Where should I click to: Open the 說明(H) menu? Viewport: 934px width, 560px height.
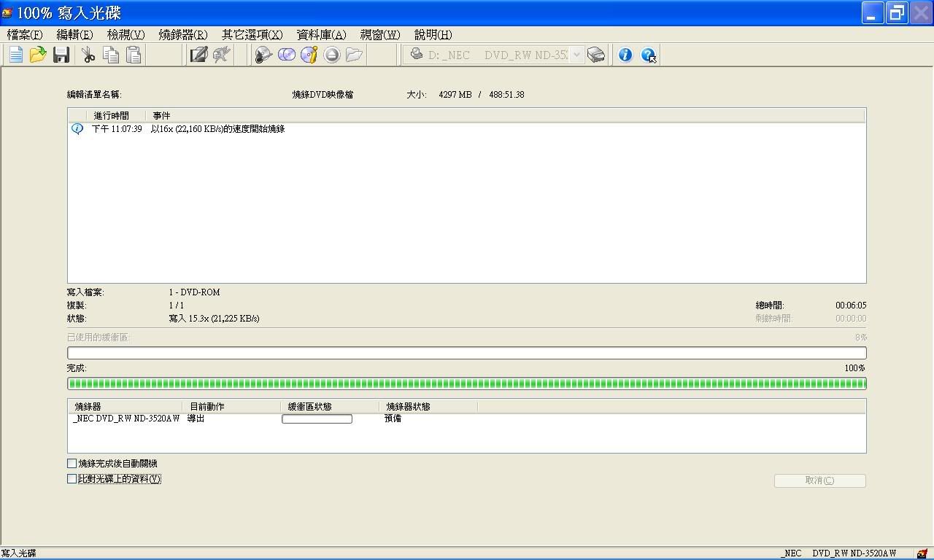(433, 34)
